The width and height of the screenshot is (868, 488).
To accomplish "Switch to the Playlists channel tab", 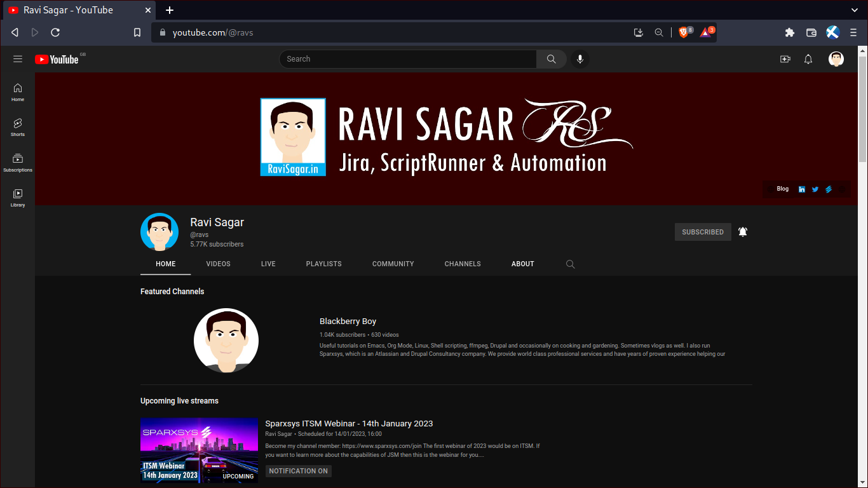I will click(x=324, y=264).
